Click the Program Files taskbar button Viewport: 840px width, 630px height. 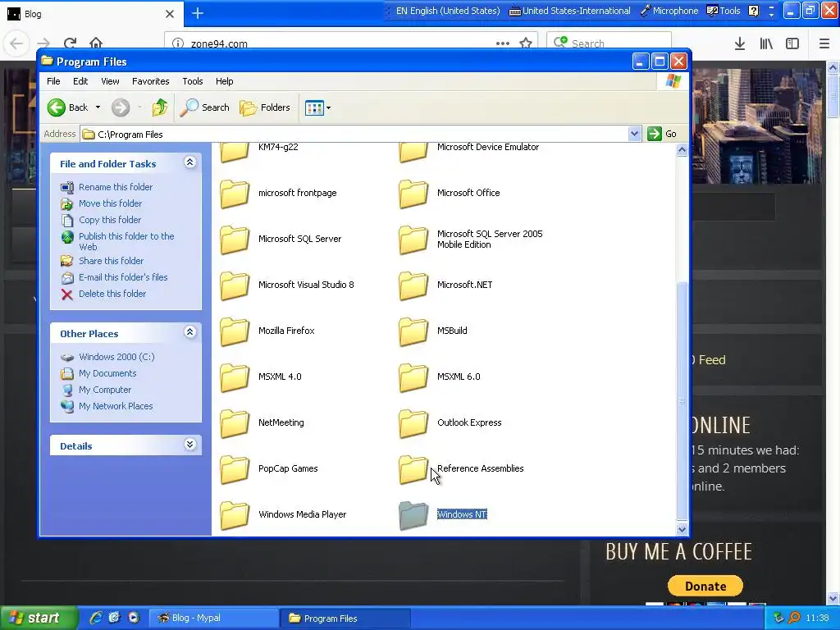(x=345, y=619)
